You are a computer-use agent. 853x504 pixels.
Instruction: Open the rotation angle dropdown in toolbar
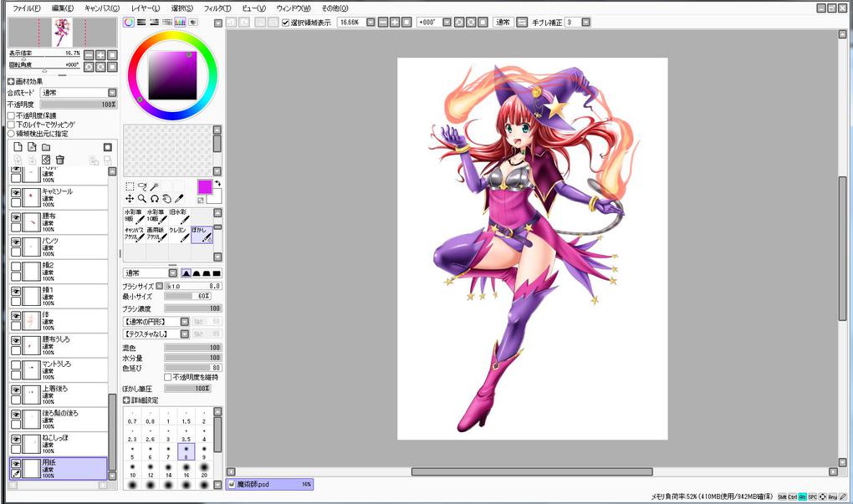[x=447, y=23]
